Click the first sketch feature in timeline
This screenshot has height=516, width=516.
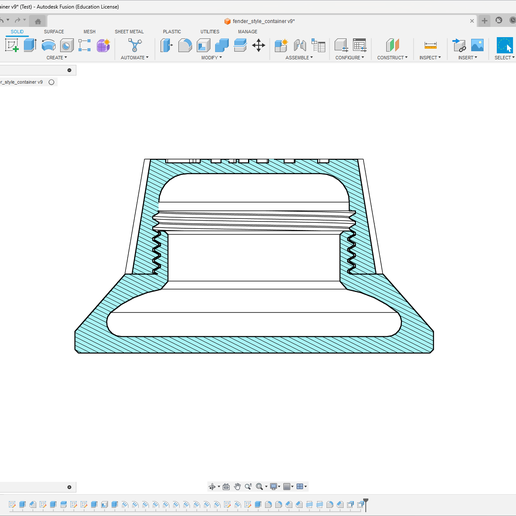pyautogui.click(x=12, y=505)
